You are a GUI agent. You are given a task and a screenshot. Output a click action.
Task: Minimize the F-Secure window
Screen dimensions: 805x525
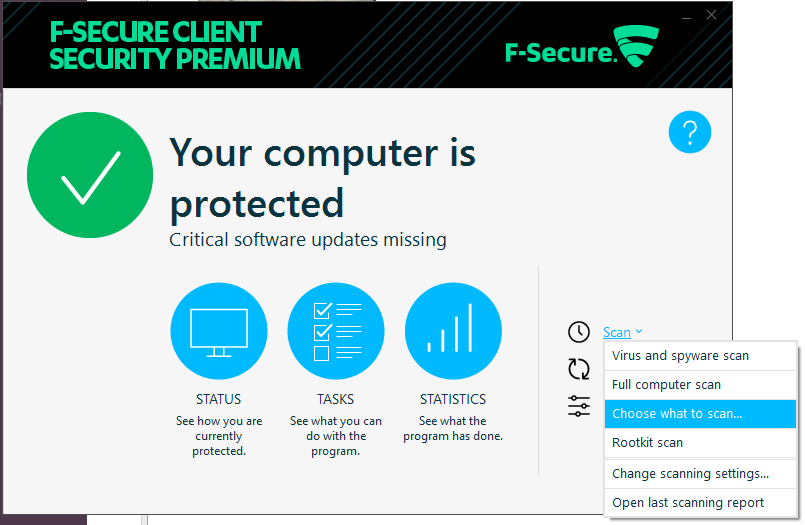[686, 16]
